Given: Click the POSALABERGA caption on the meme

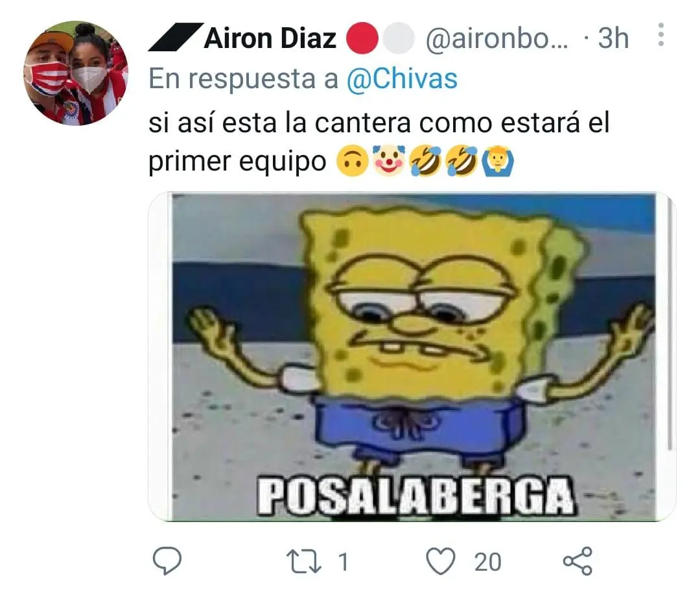Looking at the screenshot, I should pos(416,496).
